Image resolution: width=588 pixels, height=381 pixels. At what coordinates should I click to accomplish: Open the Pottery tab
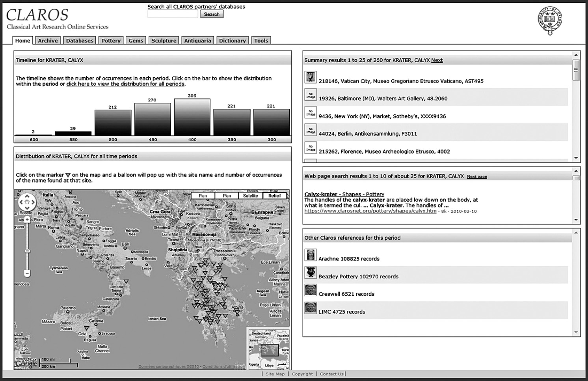[111, 41]
